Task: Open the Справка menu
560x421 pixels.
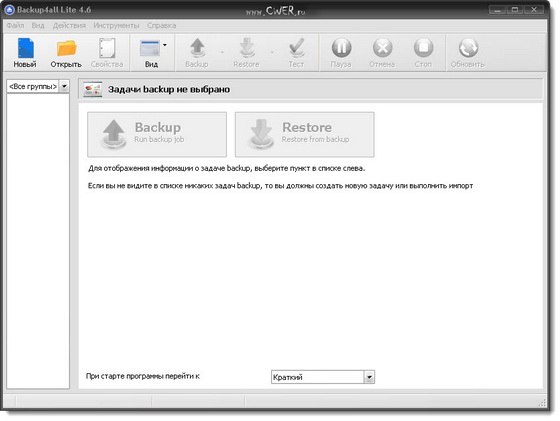Action: click(161, 25)
